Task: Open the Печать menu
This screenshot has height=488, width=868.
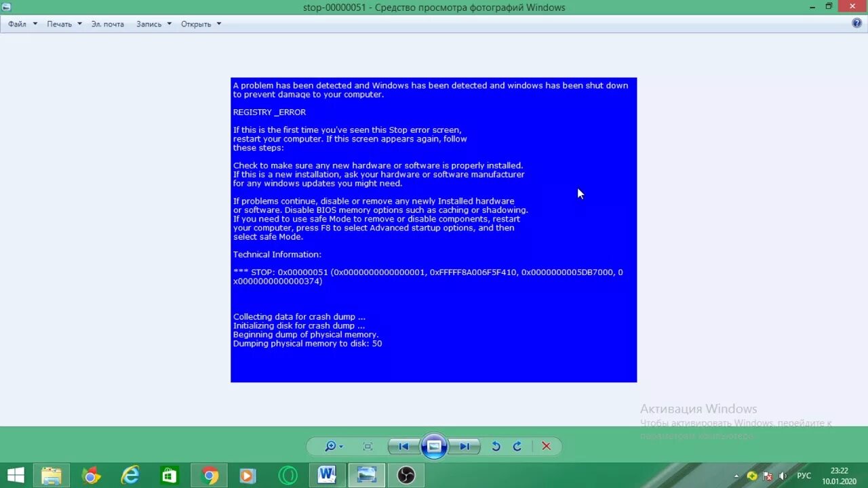Action: click(60, 24)
